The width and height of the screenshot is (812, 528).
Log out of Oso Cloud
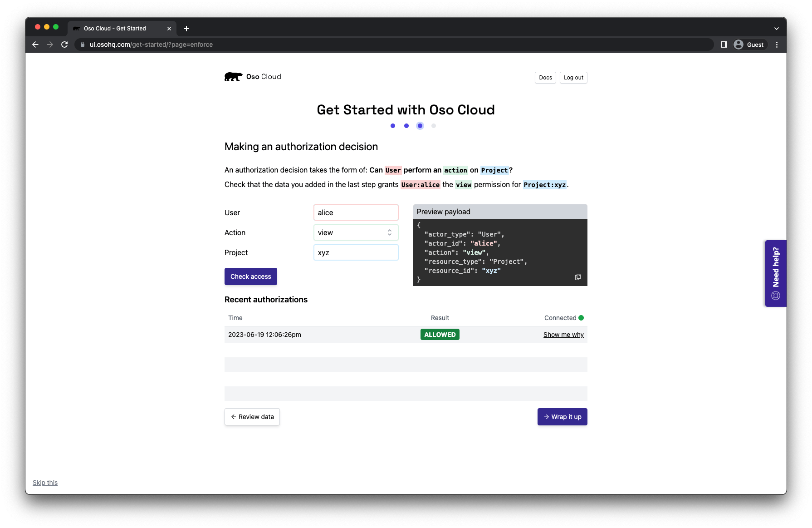coord(573,78)
